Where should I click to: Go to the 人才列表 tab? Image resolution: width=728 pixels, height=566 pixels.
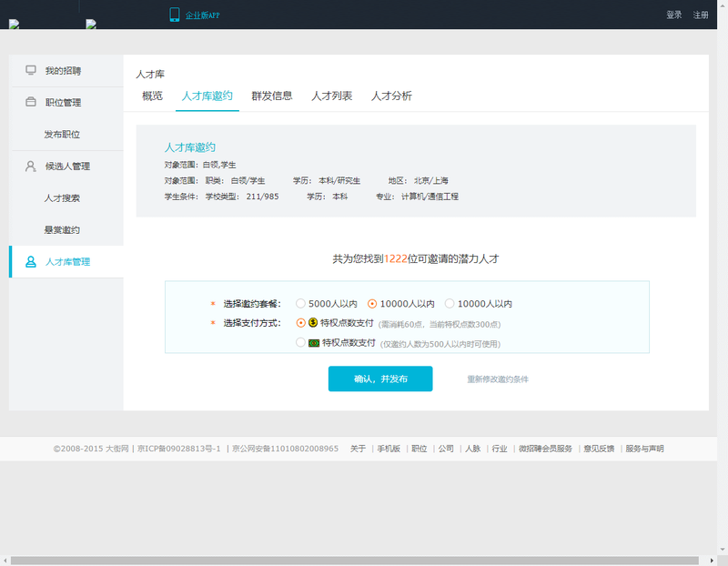(331, 96)
